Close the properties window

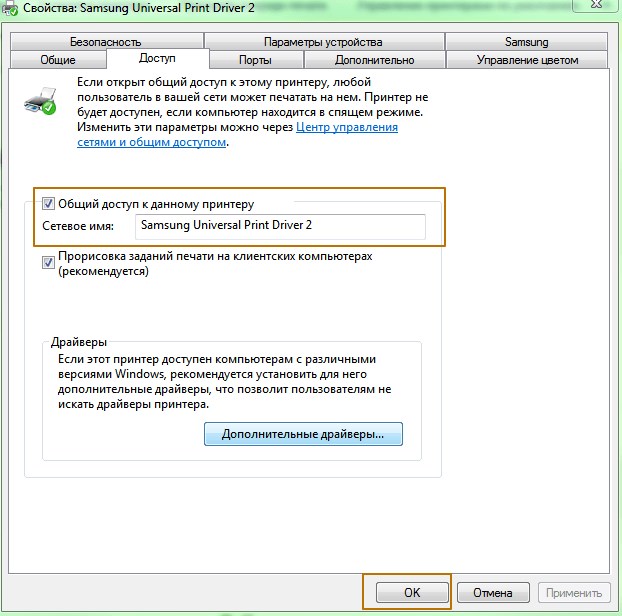click(x=596, y=4)
